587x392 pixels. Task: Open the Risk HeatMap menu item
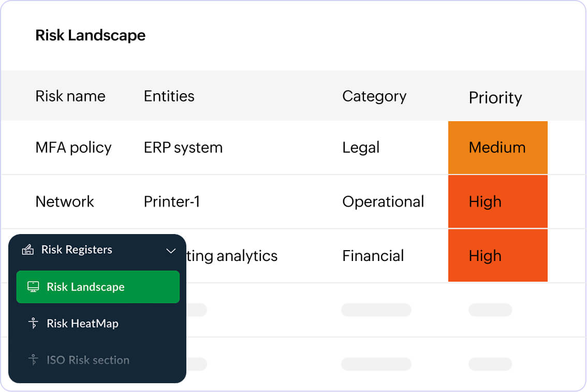pos(82,324)
